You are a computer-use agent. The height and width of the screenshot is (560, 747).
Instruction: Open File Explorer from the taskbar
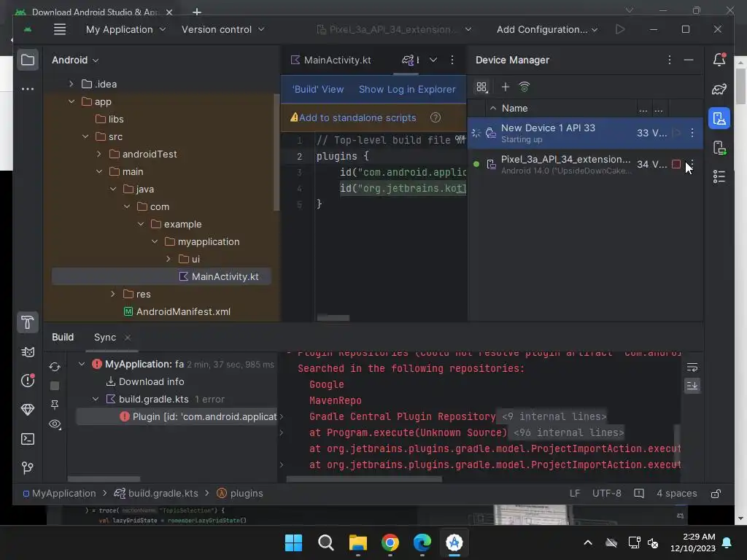(x=357, y=542)
